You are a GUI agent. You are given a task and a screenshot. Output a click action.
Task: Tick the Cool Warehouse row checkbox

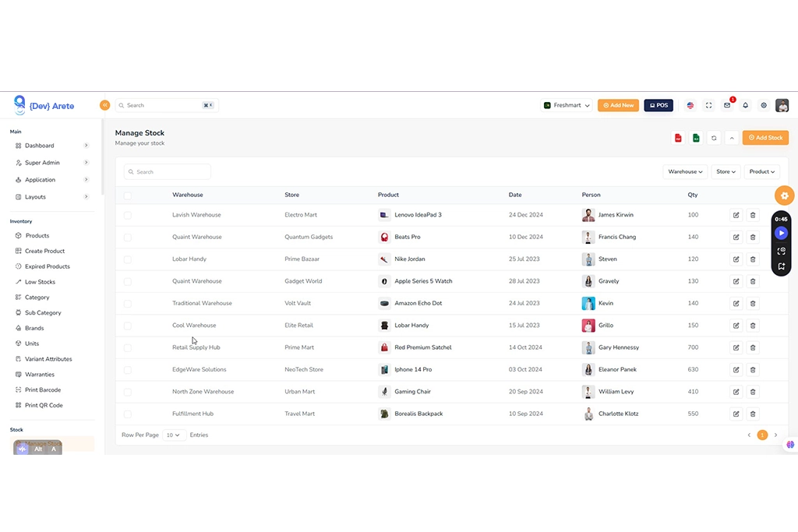point(127,326)
